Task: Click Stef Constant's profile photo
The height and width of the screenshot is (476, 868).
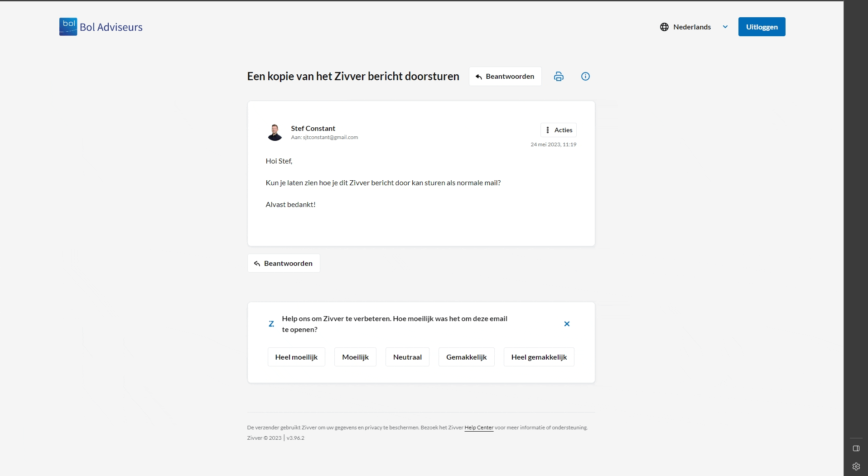Action: click(x=275, y=132)
